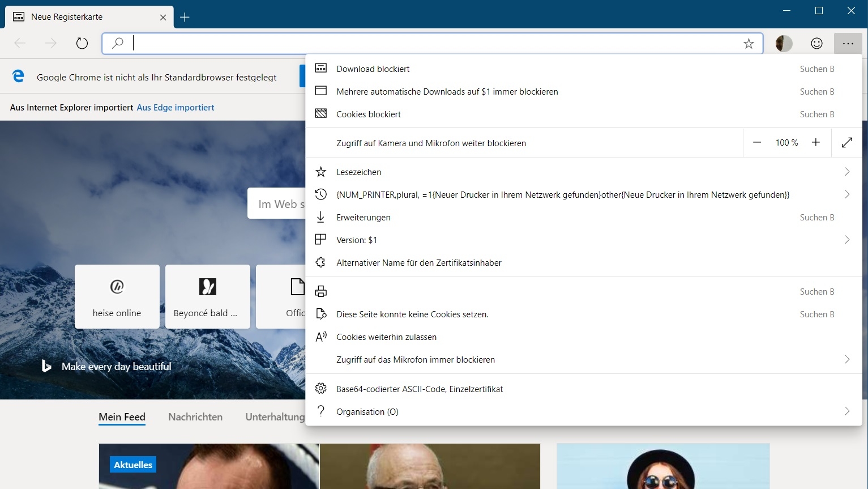This screenshot has height=489, width=868.
Task: Open the user profile avatar
Action: tap(784, 44)
